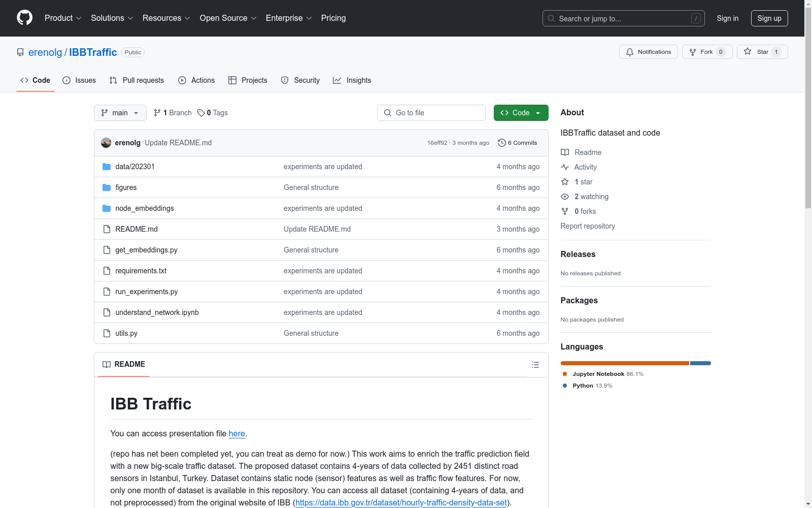Open the Pricing page
The width and height of the screenshot is (812, 508).
(333, 18)
